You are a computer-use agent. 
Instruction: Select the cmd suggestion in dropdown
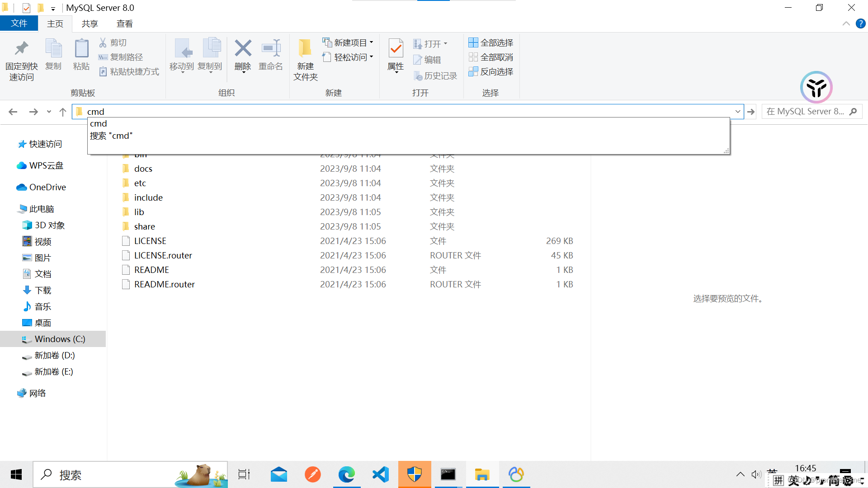click(99, 123)
